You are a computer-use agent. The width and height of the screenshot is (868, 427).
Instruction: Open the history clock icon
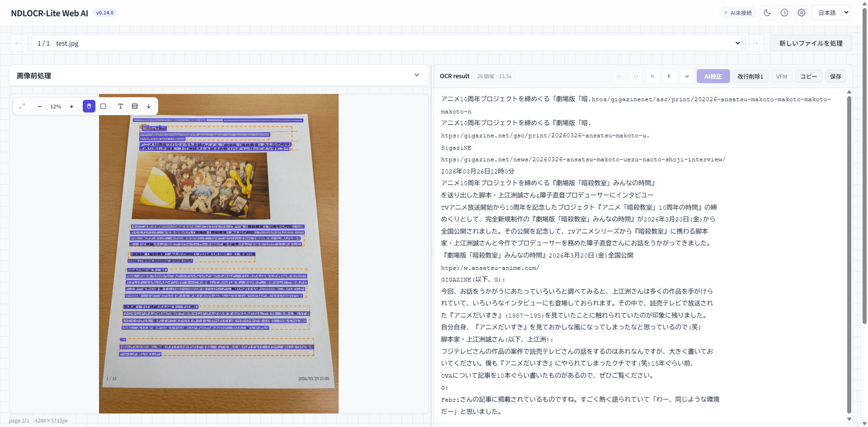784,13
